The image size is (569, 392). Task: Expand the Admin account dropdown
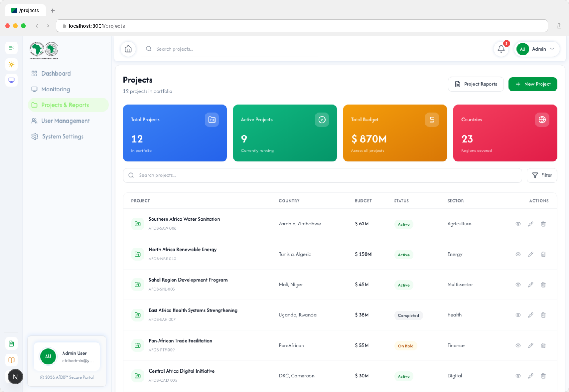537,49
